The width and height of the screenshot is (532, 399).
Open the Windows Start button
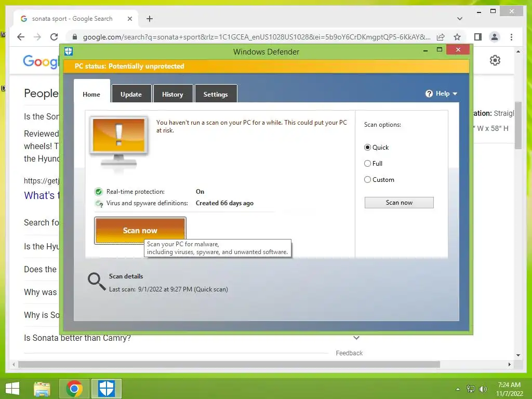12,389
